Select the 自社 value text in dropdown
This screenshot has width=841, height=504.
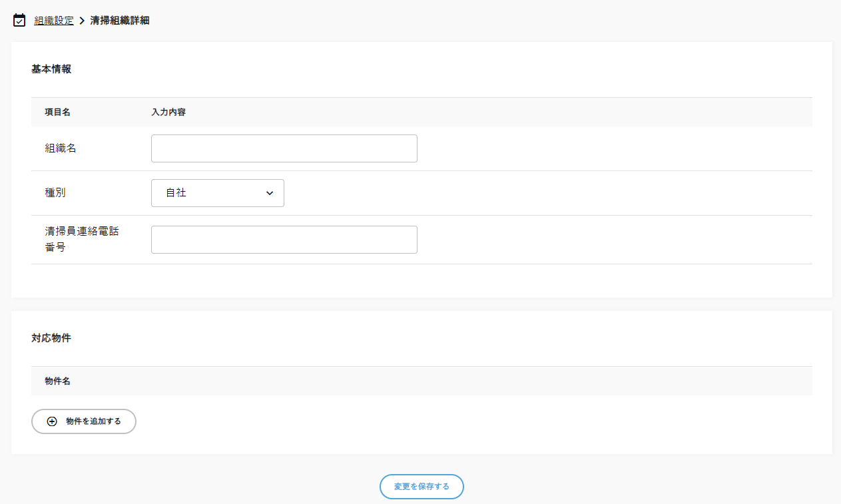coord(176,193)
